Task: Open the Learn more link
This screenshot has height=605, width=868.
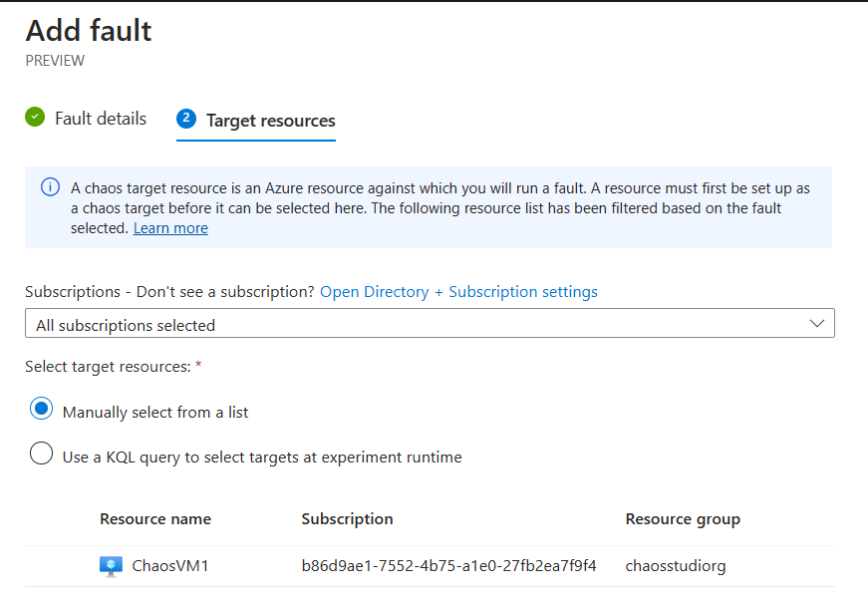Action: point(170,228)
